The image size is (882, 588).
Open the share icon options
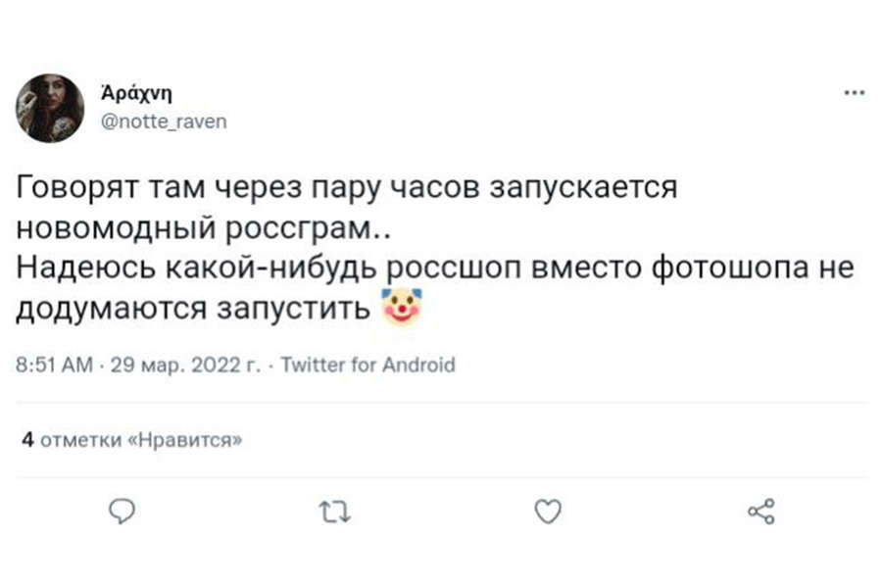click(760, 511)
